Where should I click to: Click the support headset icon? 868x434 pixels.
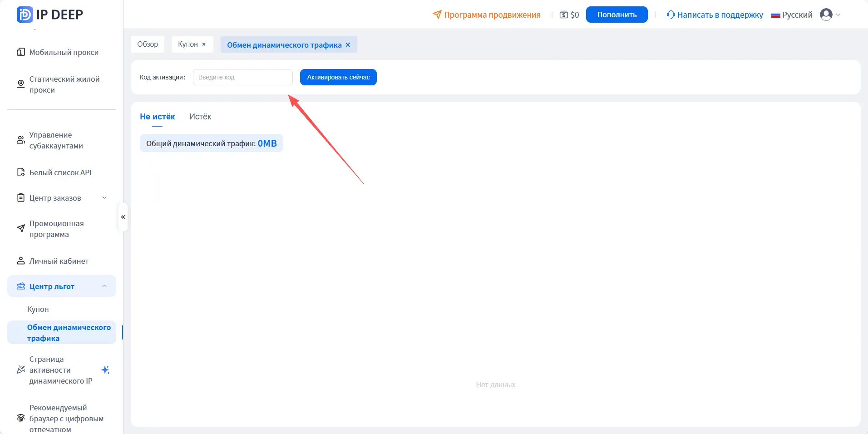pos(671,15)
